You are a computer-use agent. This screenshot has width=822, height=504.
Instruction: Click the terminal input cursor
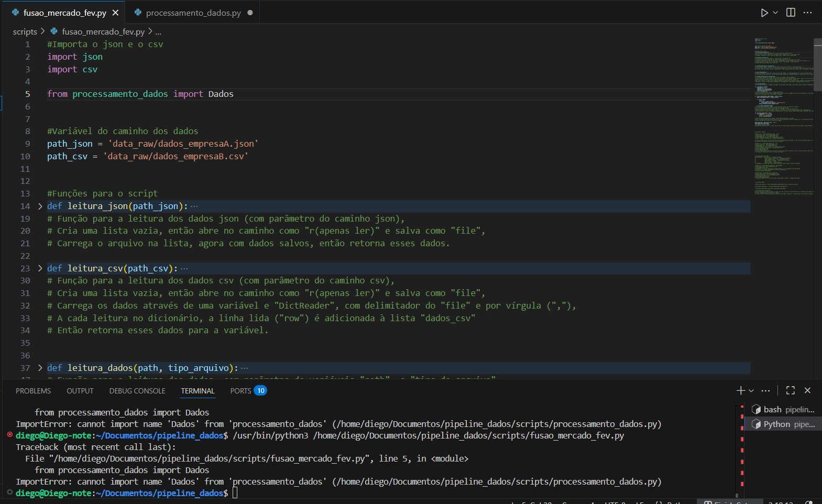[x=235, y=492]
